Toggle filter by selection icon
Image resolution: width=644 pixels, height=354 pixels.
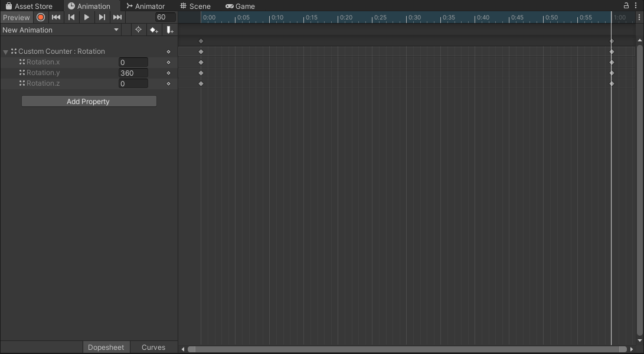138,30
